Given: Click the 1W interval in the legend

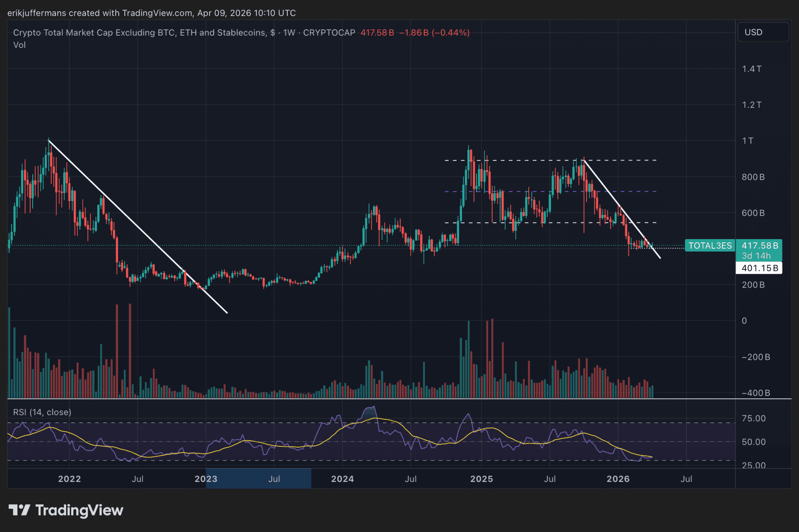Looking at the screenshot, I should click(x=289, y=33).
